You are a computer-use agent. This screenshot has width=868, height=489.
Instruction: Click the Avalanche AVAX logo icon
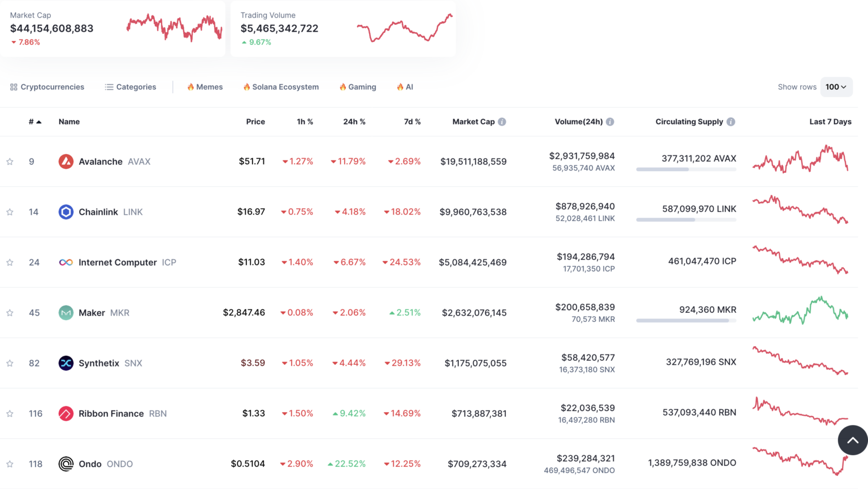click(66, 161)
